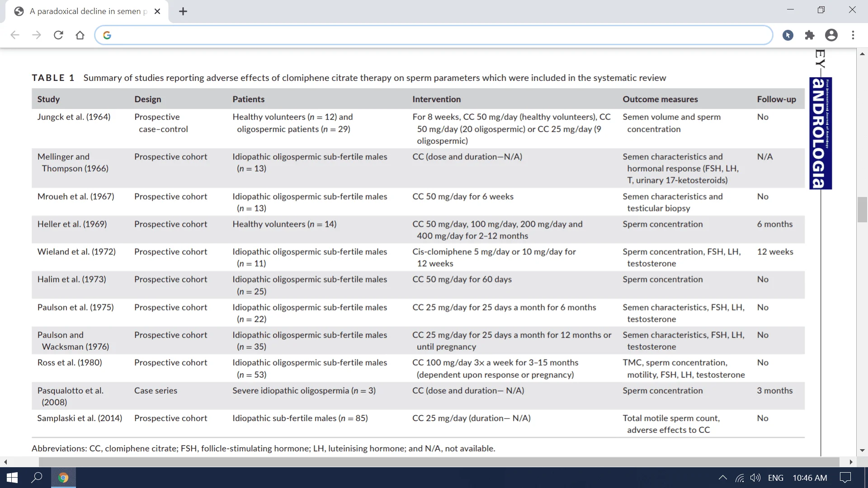
Task: Click 'Pasqualotto et al. (2008)' study cell
Action: (71, 396)
